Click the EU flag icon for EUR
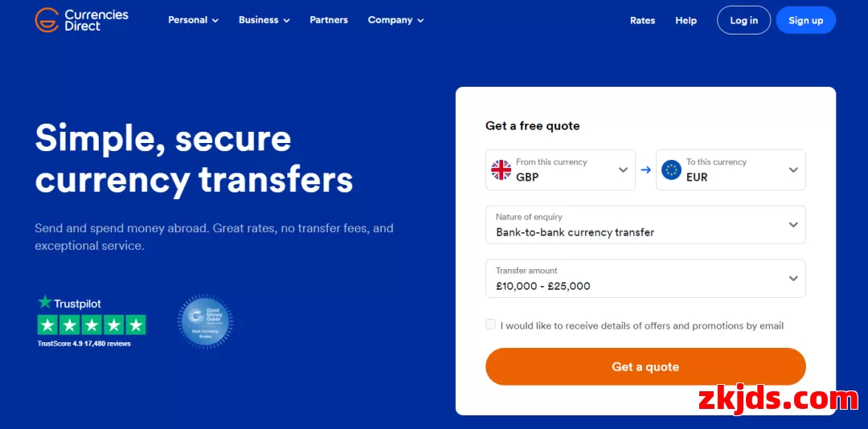The height and width of the screenshot is (429, 868). 671,170
